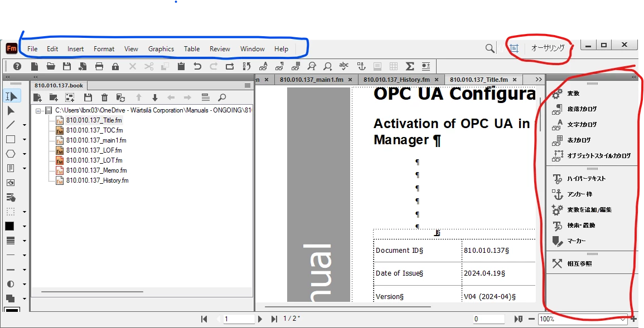Open the black fill color dropdown arrow
Image resolution: width=644 pixels, height=328 pixels.
tap(24, 226)
